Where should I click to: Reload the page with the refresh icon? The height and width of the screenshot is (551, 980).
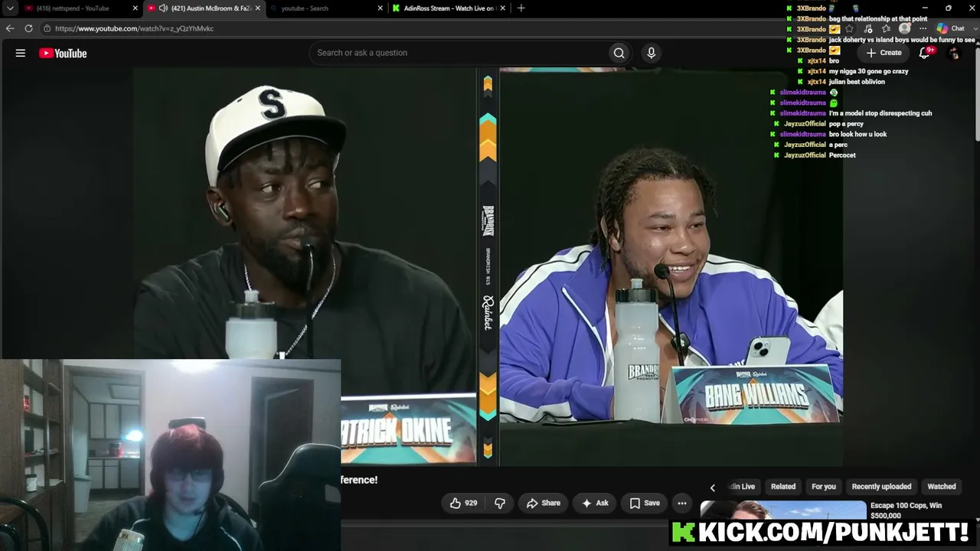coord(28,28)
